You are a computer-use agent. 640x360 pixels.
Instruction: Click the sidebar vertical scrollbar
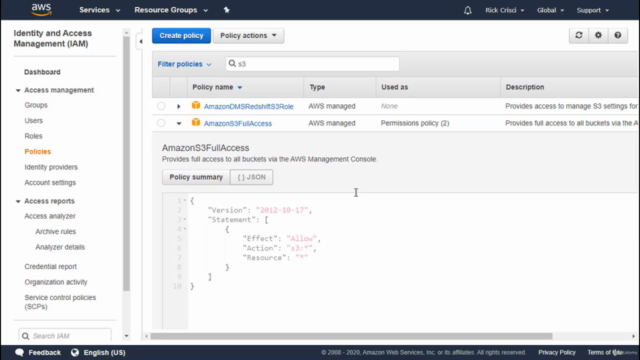[126, 163]
